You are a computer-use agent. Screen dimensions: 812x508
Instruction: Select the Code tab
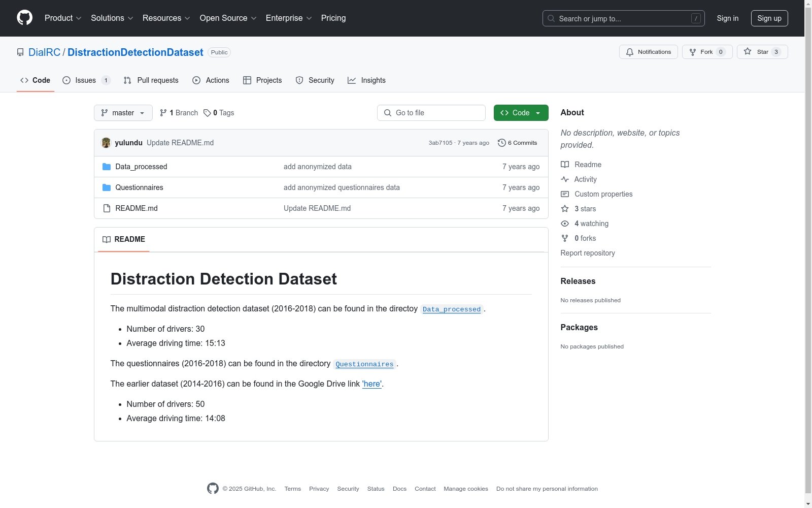click(36, 80)
